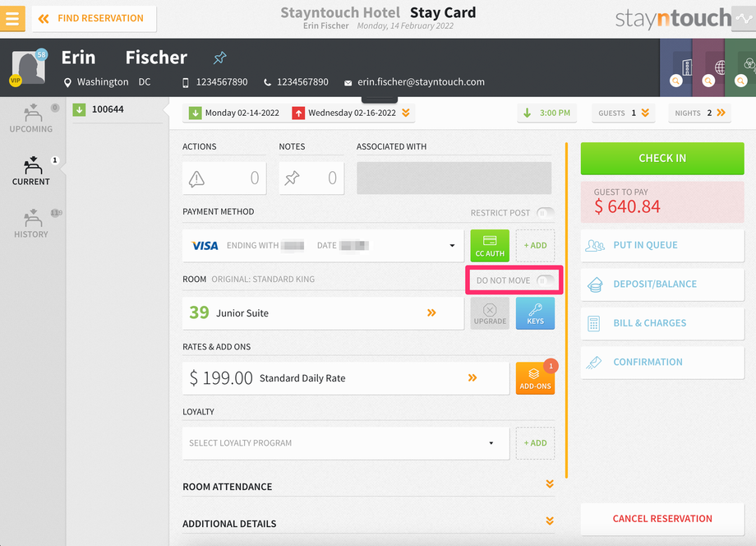Open the Notes pin tile
Screen dimensions: 756x546
point(311,178)
